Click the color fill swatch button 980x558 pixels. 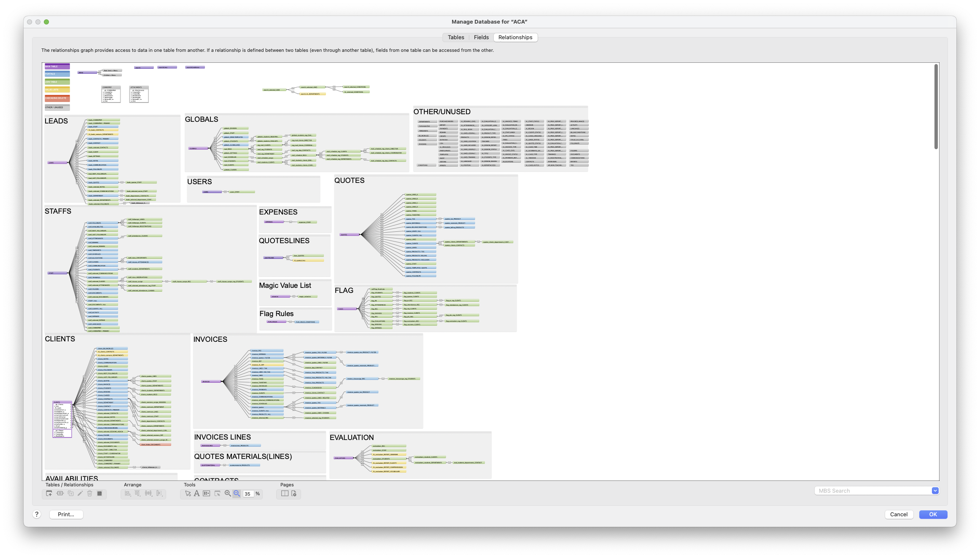point(100,494)
